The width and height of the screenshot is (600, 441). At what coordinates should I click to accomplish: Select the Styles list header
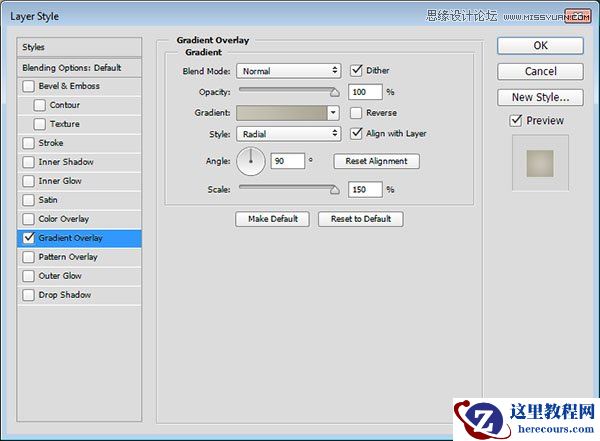[79, 47]
